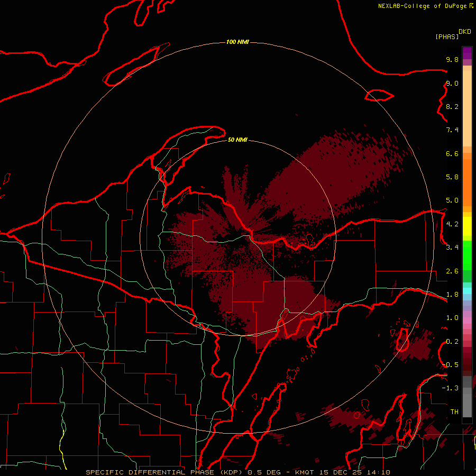Click the 3.4 scale label
This screenshot has width=476, height=476.
click(452, 247)
